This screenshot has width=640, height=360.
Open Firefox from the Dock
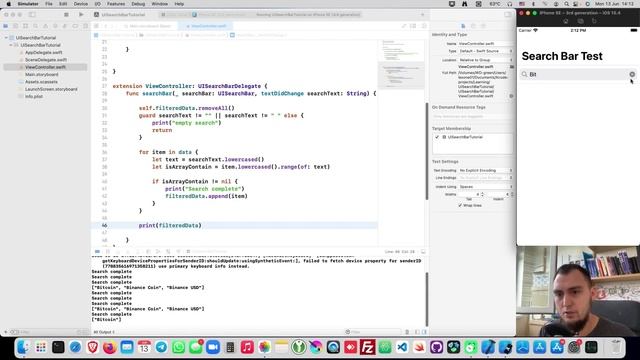(109, 347)
